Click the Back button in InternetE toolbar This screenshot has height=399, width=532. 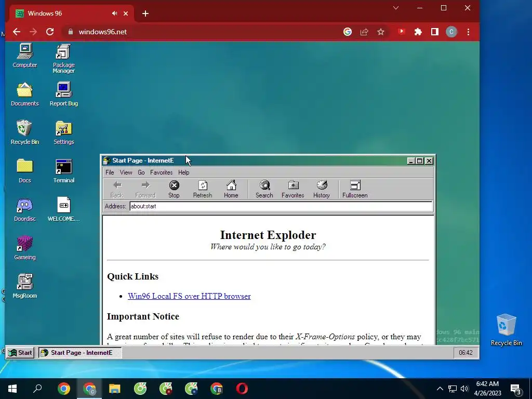tap(117, 189)
